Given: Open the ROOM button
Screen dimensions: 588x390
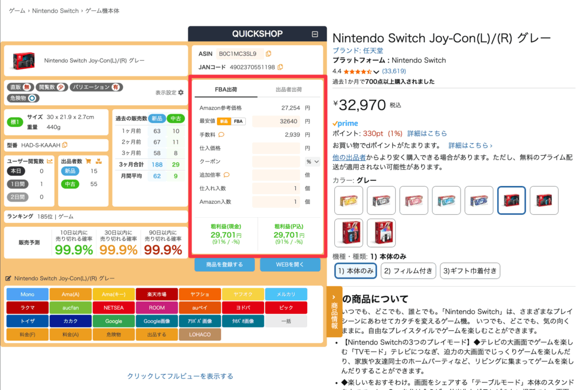Looking at the screenshot, I should click(x=157, y=308).
